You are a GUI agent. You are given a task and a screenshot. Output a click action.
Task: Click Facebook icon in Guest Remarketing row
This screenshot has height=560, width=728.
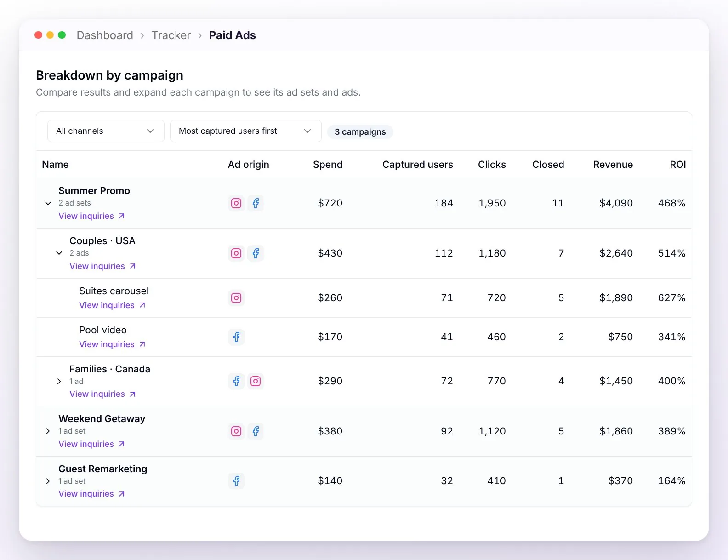click(x=236, y=481)
